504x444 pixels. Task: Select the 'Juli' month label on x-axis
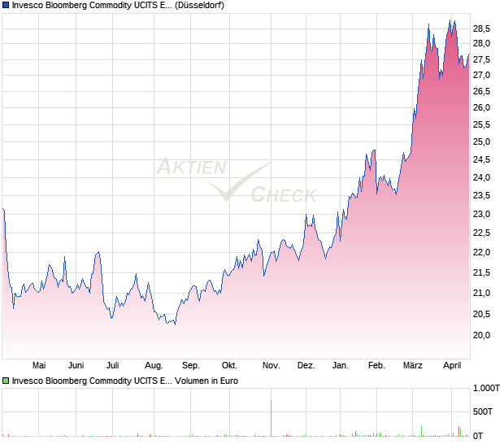pyautogui.click(x=113, y=365)
